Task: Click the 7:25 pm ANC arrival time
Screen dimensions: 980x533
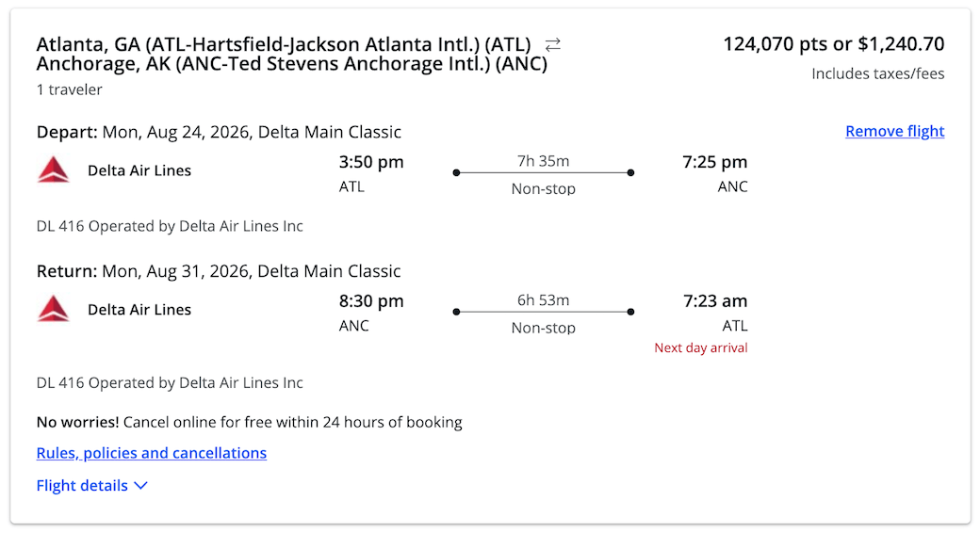Action: pos(714,162)
